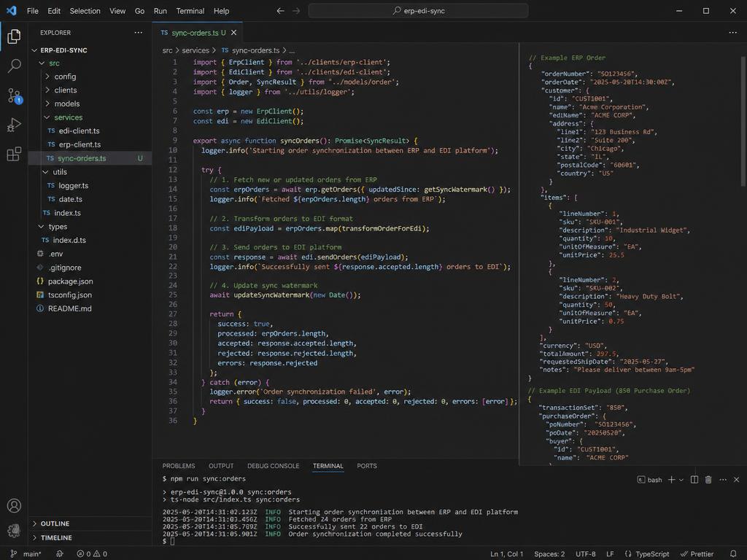Viewport: 747px width, 560px height.
Task: Open the Terminal menu
Action: click(190, 10)
